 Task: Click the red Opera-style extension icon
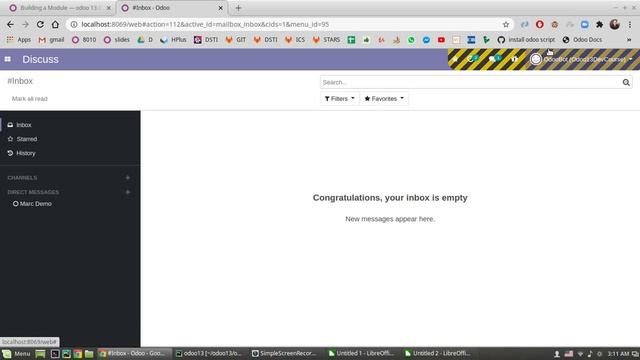540,24
